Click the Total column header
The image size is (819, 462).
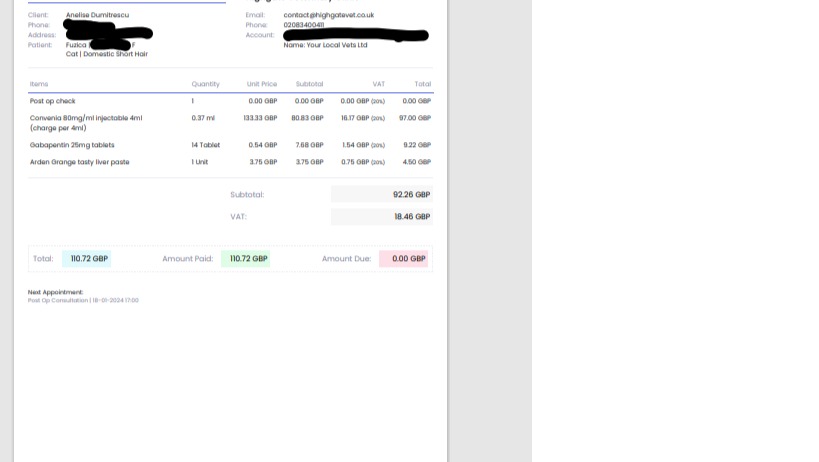(x=423, y=84)
